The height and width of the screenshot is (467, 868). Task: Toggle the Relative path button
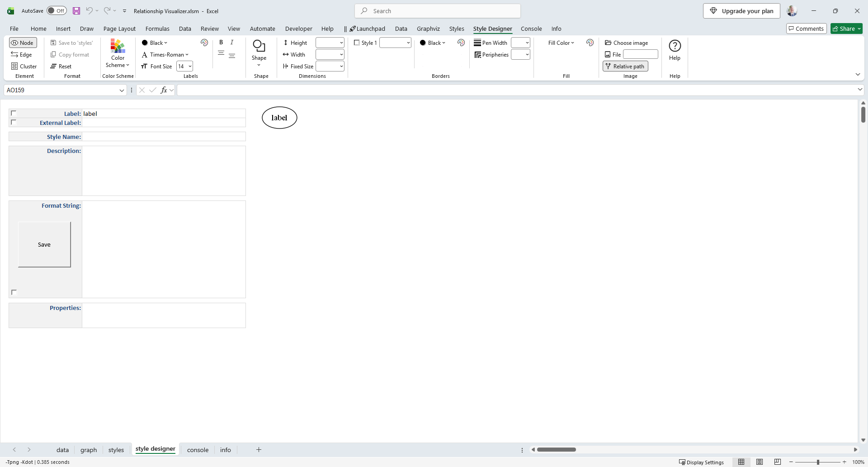tap(625, 66)
